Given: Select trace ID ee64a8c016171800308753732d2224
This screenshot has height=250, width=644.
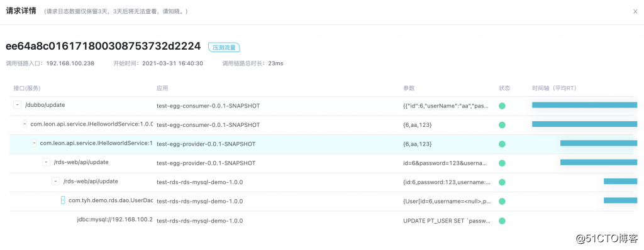Looking at the screenshot, I should click(103, 46).
